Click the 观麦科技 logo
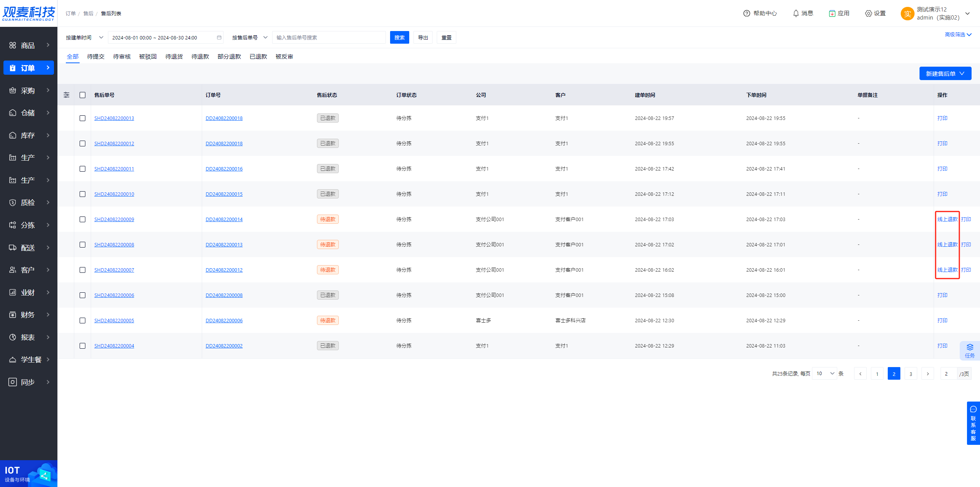 tap(29, 13)
